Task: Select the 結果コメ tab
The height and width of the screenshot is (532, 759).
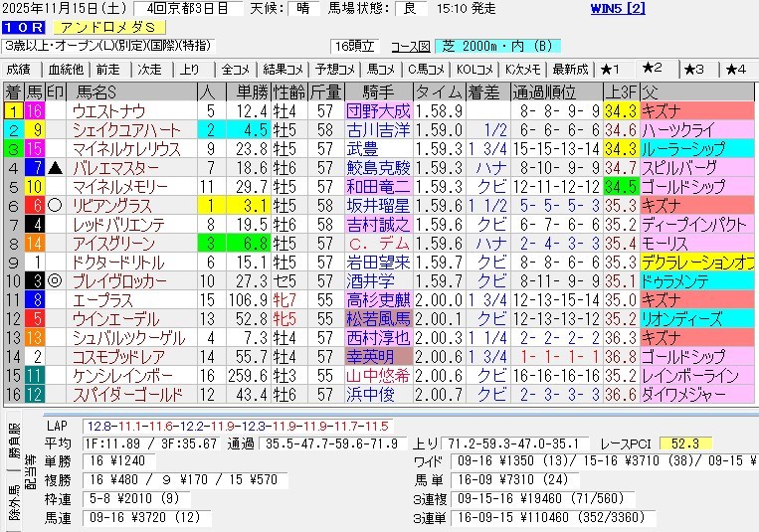Action: 282,70
